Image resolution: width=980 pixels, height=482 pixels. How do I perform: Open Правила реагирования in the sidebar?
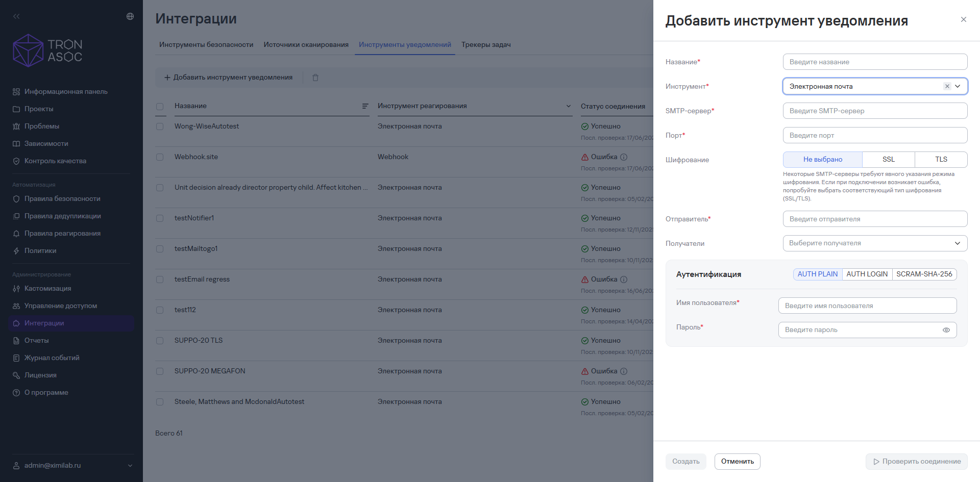62,234
